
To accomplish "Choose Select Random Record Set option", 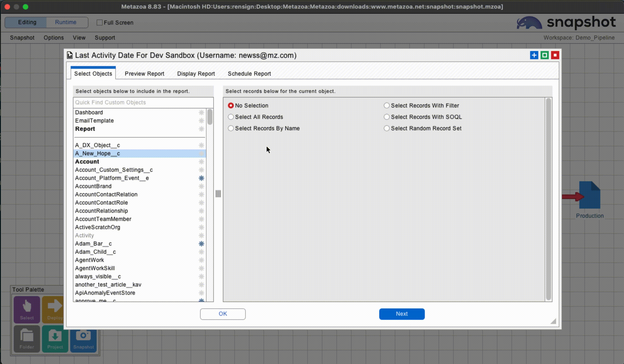I will pos(387,128).
